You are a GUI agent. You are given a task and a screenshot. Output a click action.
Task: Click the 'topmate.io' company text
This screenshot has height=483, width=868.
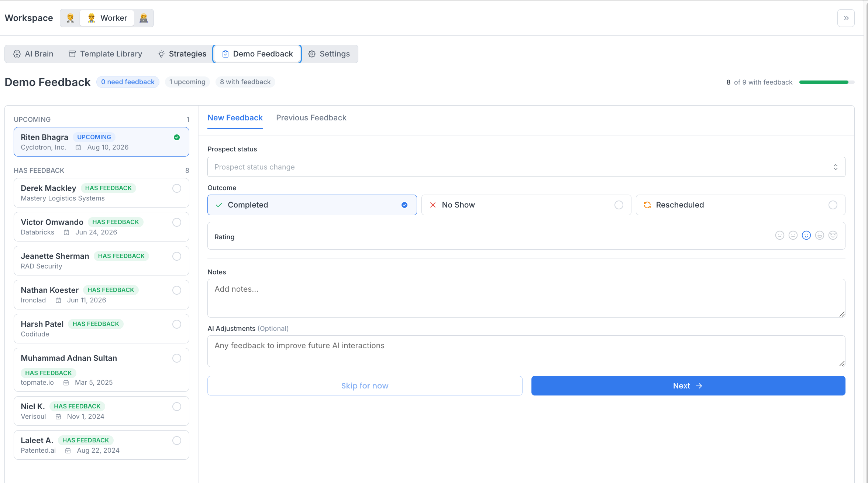37,383
